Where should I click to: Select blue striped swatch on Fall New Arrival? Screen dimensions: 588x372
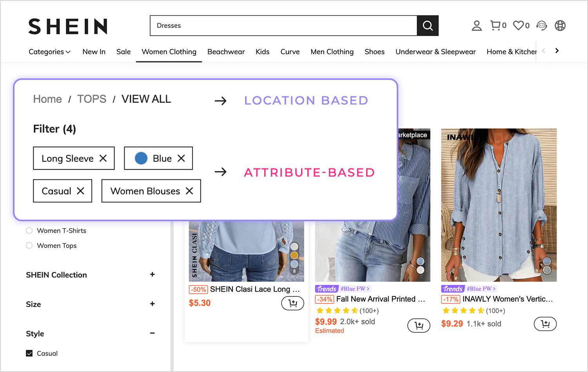coord(420,261)
